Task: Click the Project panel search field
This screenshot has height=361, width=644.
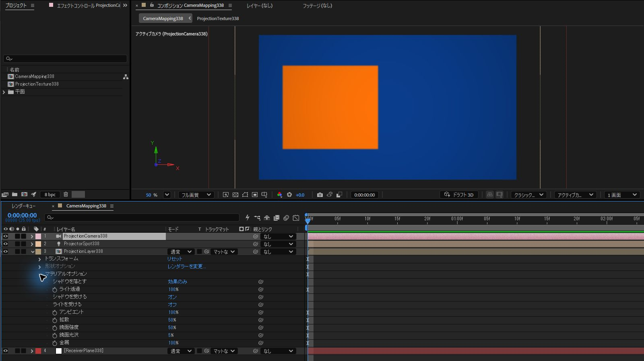Action: pos(65,59)
